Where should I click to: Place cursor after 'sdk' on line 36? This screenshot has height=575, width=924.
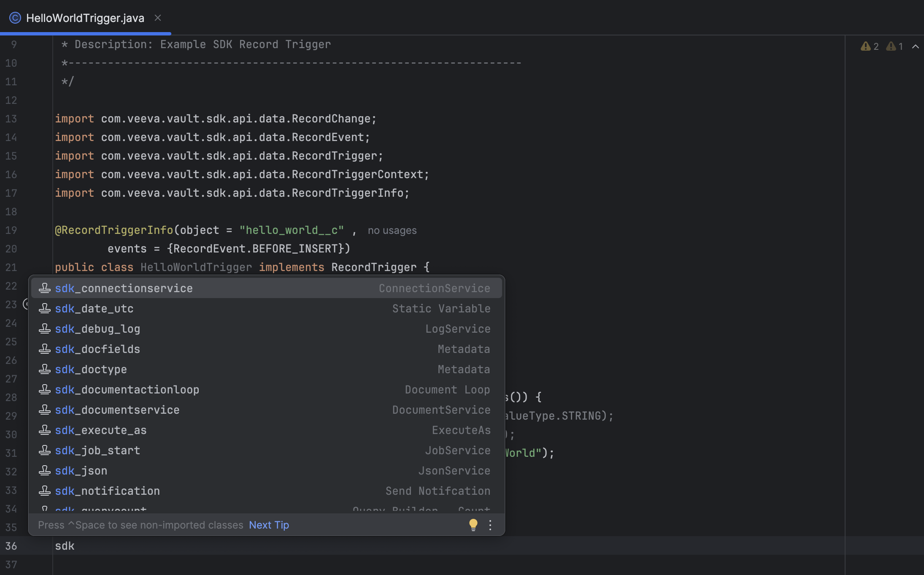click(75, 546)
